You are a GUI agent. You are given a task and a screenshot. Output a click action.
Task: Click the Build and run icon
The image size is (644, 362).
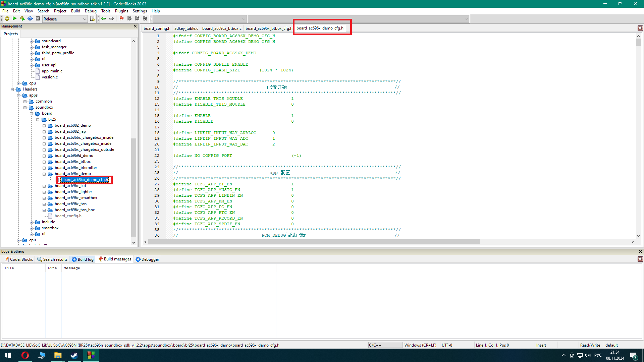point(22,19)
